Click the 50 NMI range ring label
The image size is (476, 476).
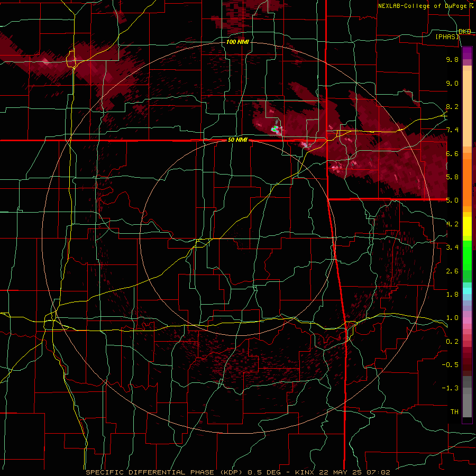click(237, 140)
